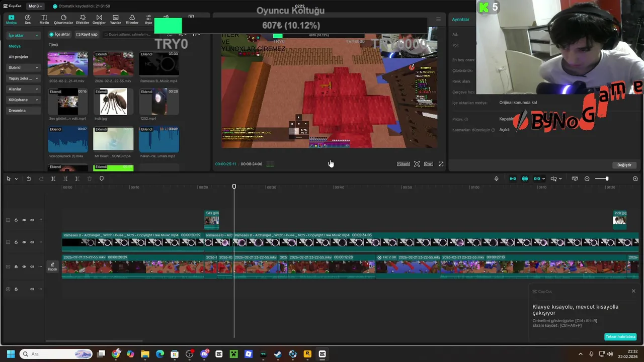Delete right of playhead trim icon
This screenshot has height=362, width=644.
pos(77,179)
